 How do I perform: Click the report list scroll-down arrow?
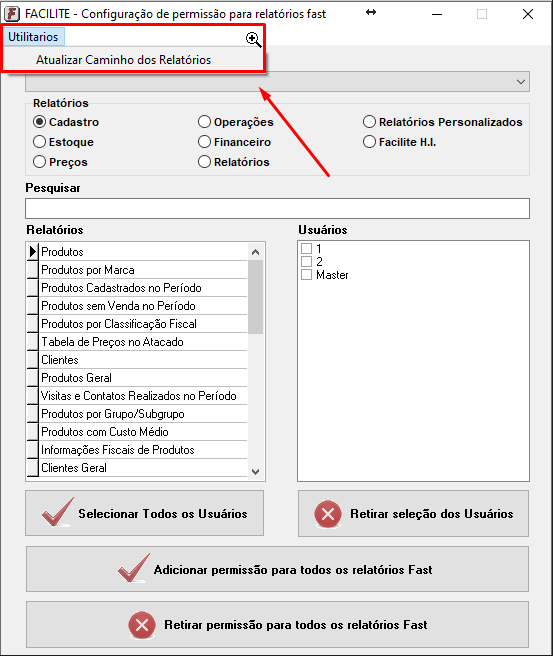(256, 472)
